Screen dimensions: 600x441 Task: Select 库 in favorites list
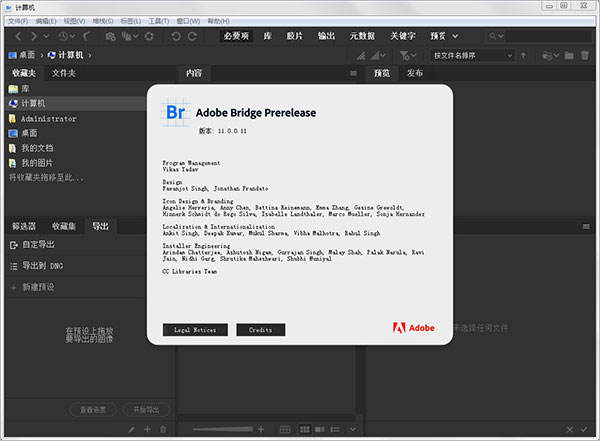tap(75, 89)
